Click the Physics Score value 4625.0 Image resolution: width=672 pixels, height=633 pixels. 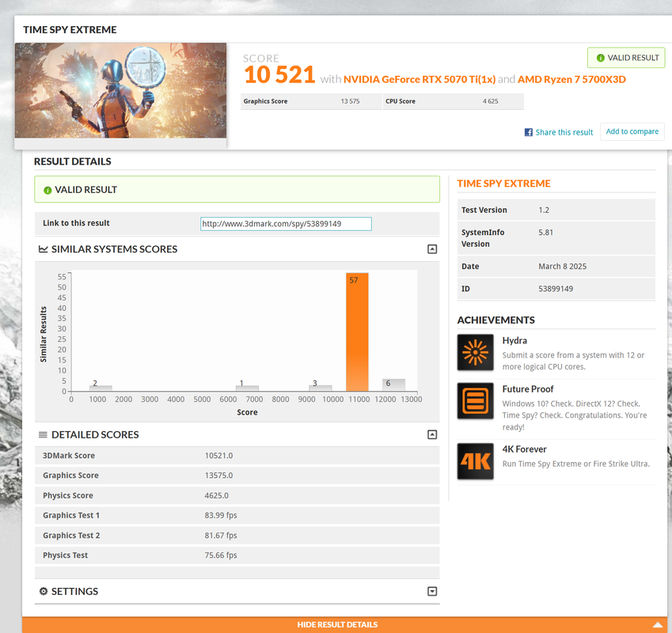pyautogui.click(x=216, y=495)
